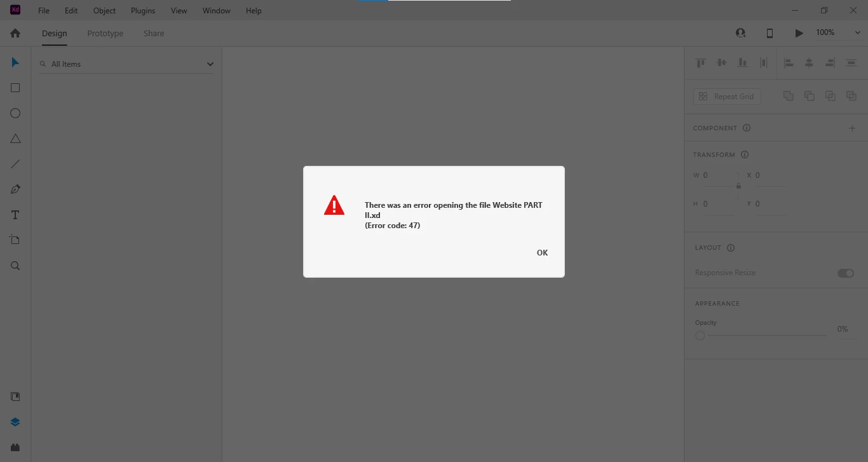This screenshot has width=868, height=462.
Task: Click the Component info icon
Action: [747, 128]
